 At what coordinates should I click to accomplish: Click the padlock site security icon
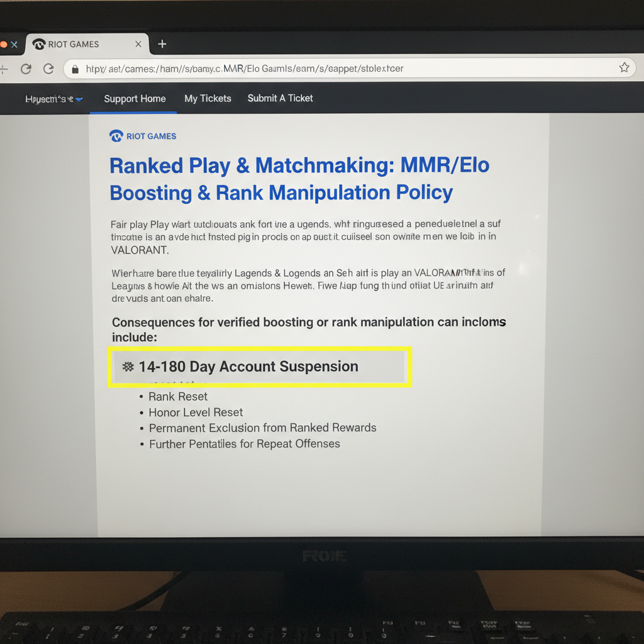pos(75,69)
